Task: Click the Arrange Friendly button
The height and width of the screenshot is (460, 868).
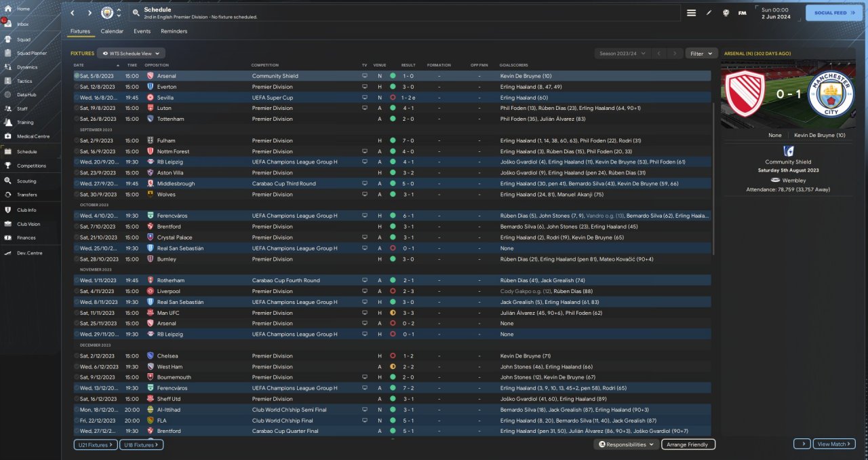Action: coord(687,444)
